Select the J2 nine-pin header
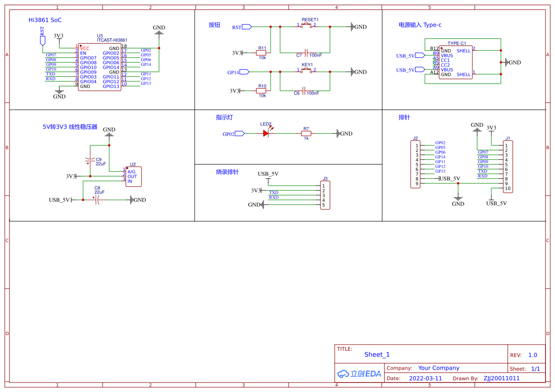 (x=415, y=165)
